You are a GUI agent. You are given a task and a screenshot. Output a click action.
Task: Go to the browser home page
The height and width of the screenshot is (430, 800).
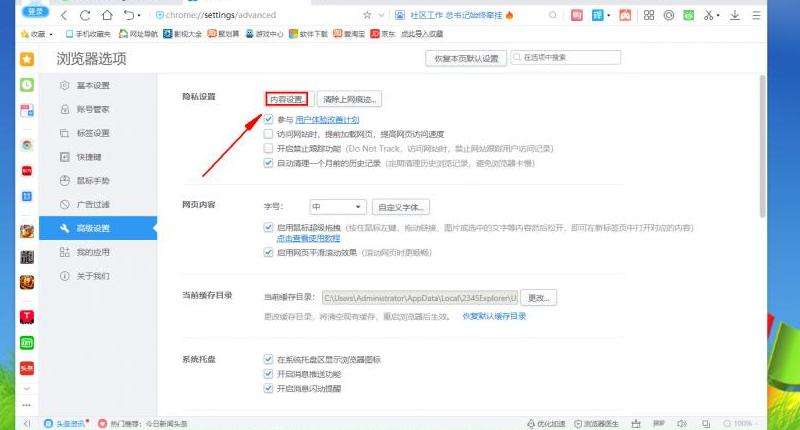pyautogui.click(x=106, y=16)
